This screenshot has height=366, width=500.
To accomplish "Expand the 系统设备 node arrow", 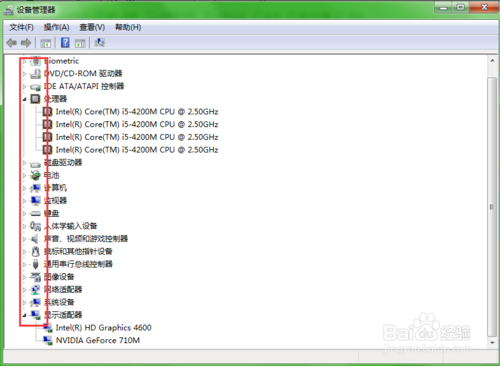I will (24, 303).
